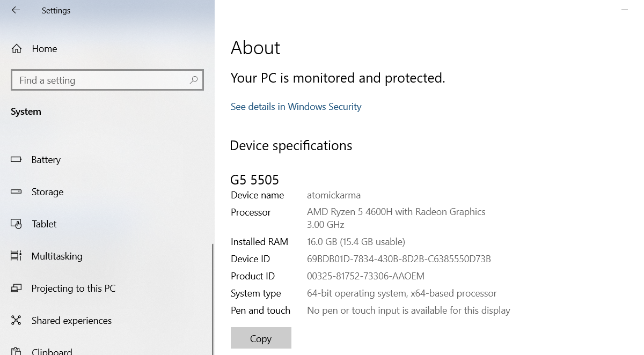Click the processor specification text

(x=396, y=211)
